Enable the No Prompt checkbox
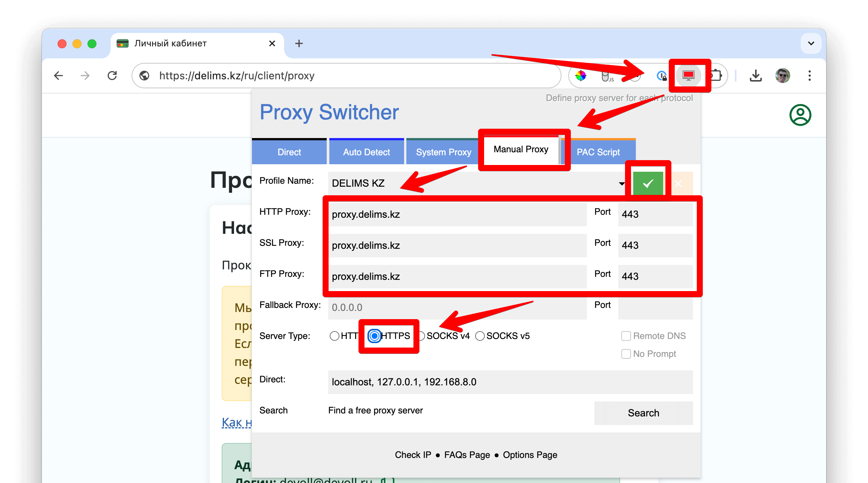Image resolution: width=868 pixels, height=483 pixels. tap(626, 354)
